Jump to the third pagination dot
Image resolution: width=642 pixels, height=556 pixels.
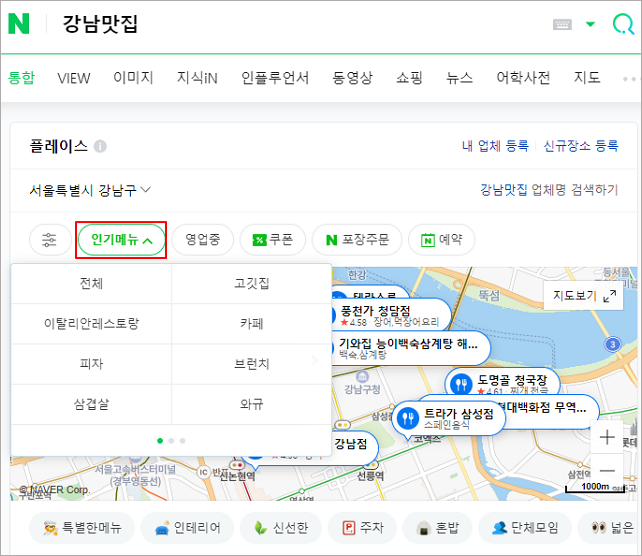coord(182,441)
